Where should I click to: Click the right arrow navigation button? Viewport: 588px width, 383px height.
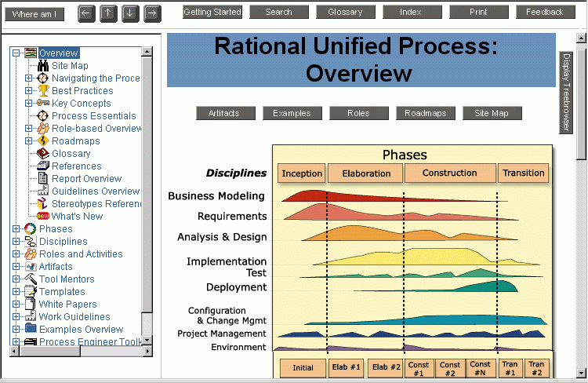[x=152, y=13]
